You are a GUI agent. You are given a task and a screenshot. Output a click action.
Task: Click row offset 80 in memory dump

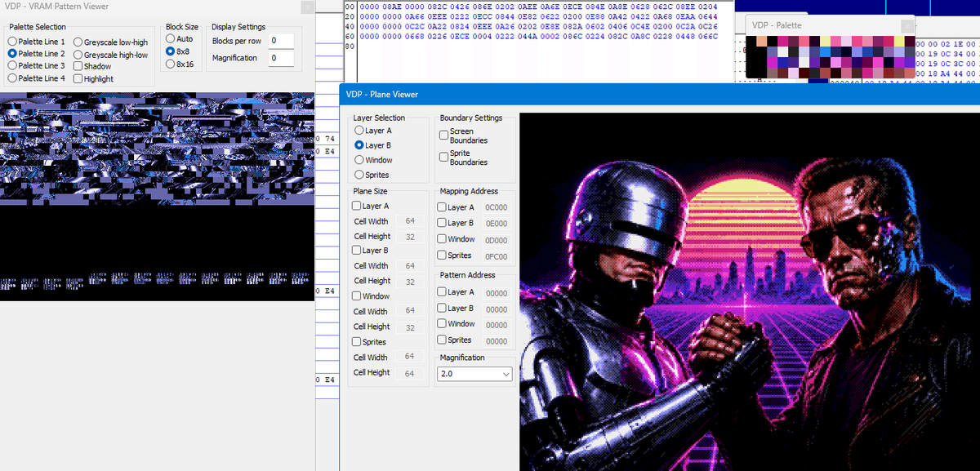pos(350,47)
